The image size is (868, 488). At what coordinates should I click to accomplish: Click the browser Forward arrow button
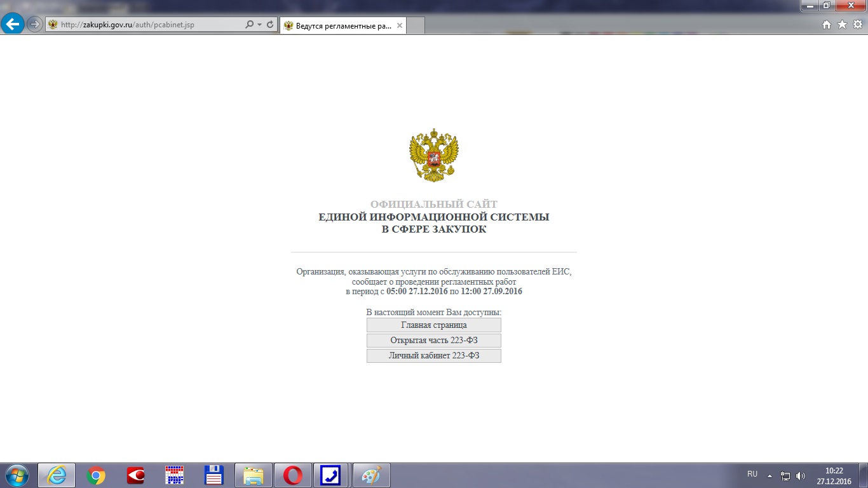pos(34,25)
